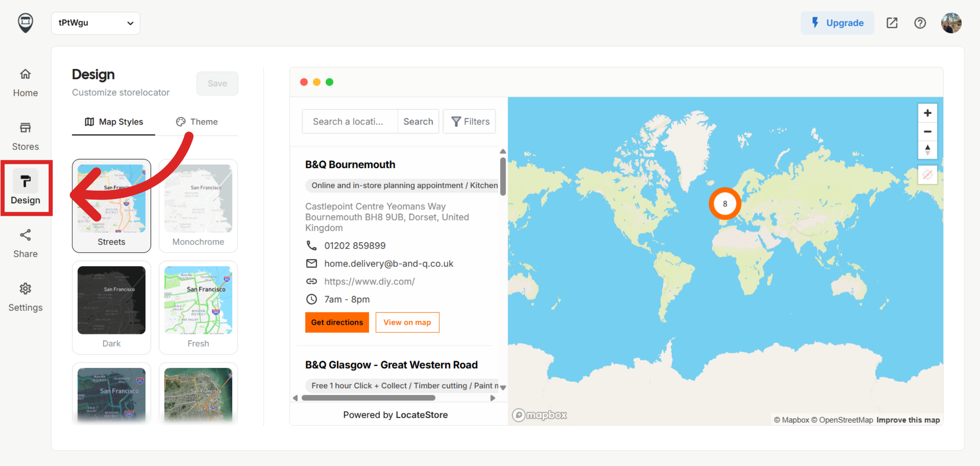Click the phone icon beside 01202 859899

click(312, 245)
